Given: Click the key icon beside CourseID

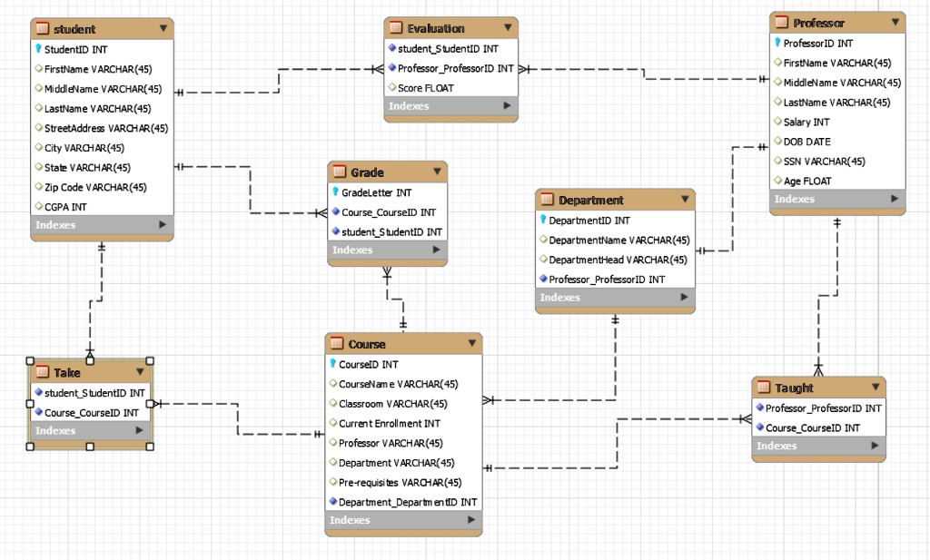Looking at the screenshot, I should click(x=334, y=364).
